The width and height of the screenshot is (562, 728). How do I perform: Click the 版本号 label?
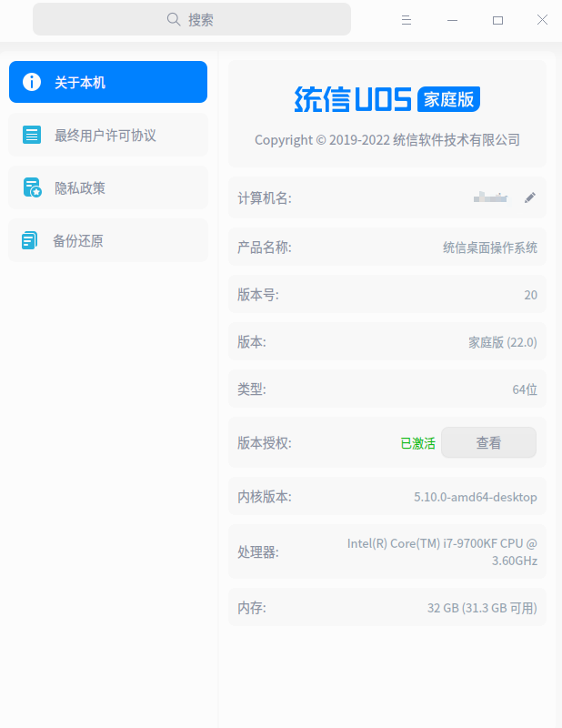click(258, 295)
